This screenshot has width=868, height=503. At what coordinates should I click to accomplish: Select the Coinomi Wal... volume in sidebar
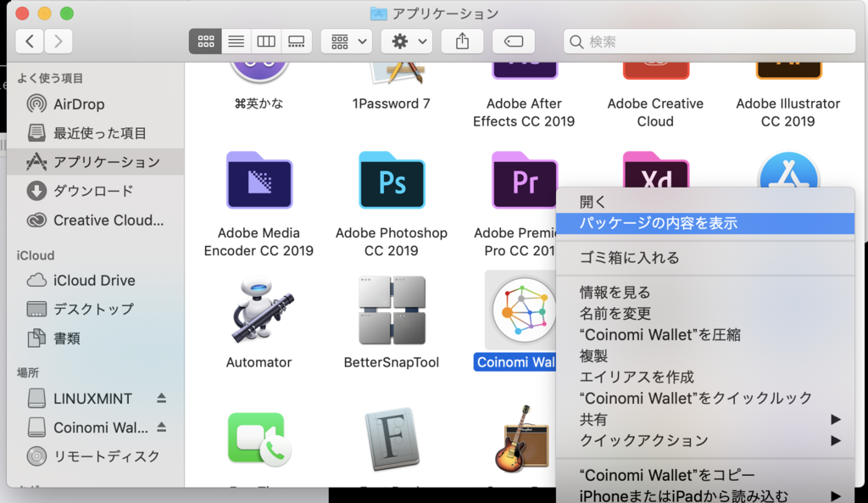pos(88,428)
